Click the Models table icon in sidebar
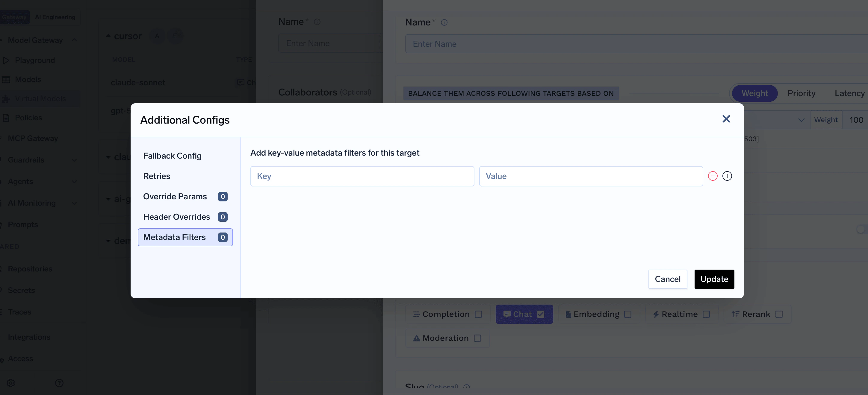 (6, 80)
